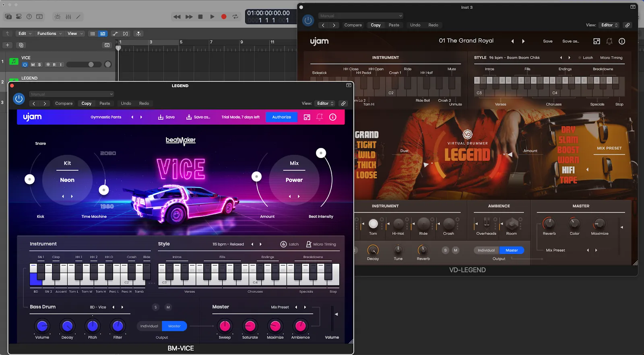Open the mixer icon in control bar
The height and width of the screenshot is (355, 644).
click(x=68, y=16)
